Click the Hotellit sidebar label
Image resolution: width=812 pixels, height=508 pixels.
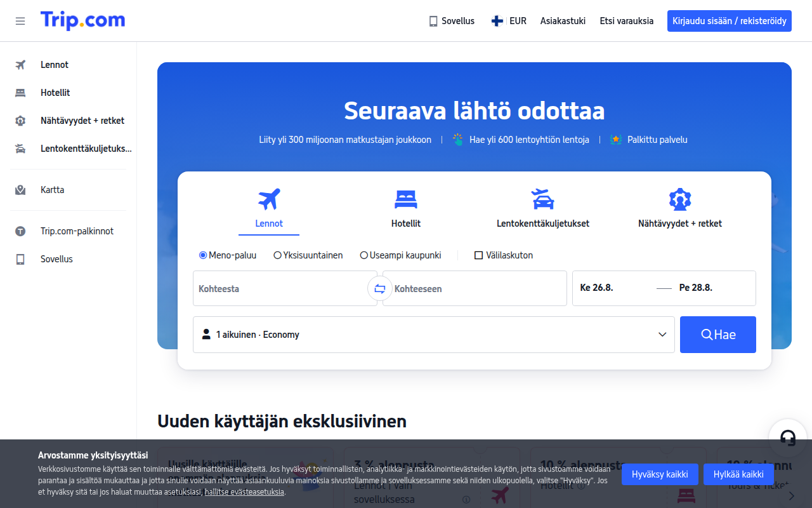(x=55, y=93)
